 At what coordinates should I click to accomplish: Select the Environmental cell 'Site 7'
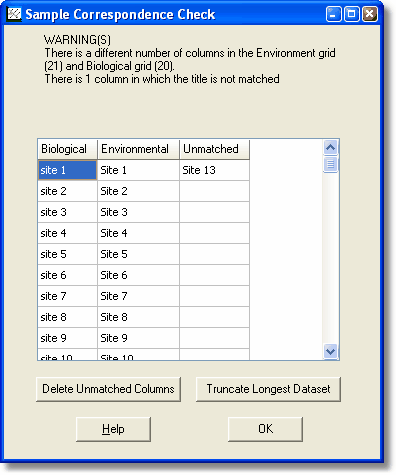(138, 296)
